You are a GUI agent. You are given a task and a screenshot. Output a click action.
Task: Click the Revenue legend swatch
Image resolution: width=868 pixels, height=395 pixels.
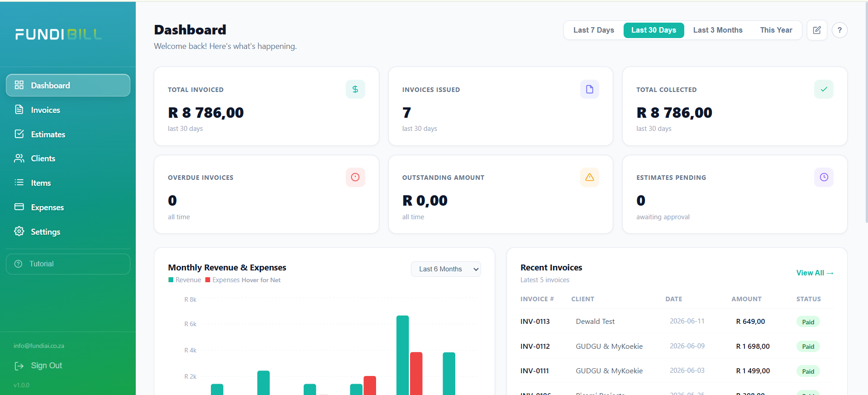(171, 280)
